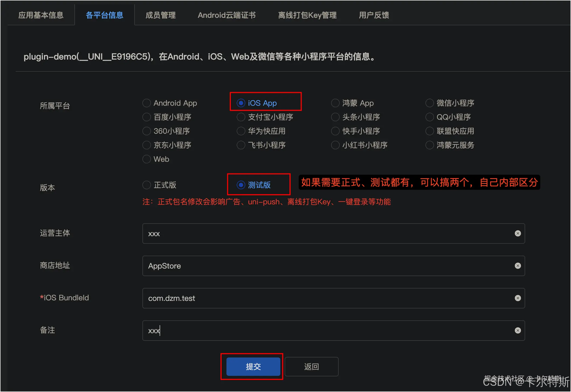Viewport: 571px width, 392px height.
Task: Clear the 运营主体 field with its clear icon
Action: coord(518,233)
